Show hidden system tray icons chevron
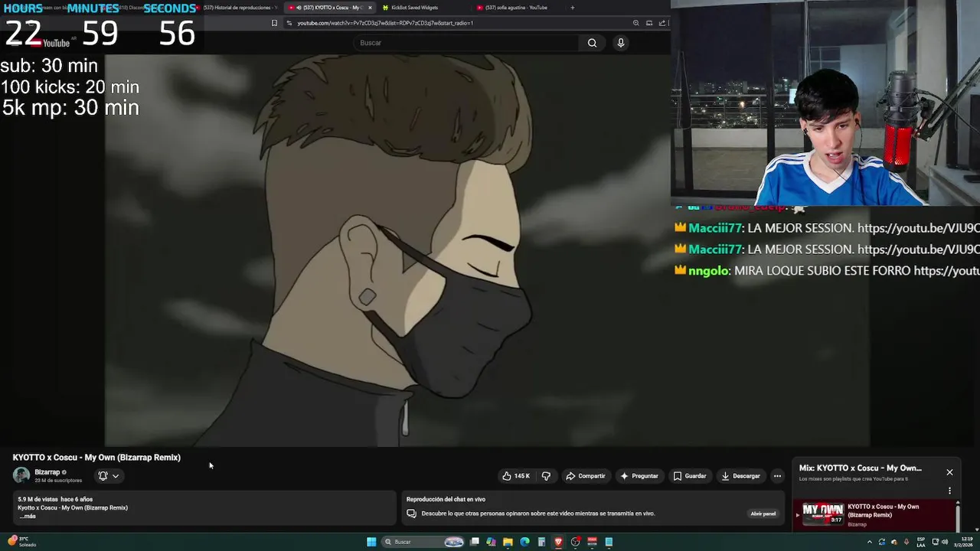This screenshot has width=980, height=551. tap(869, 542)
